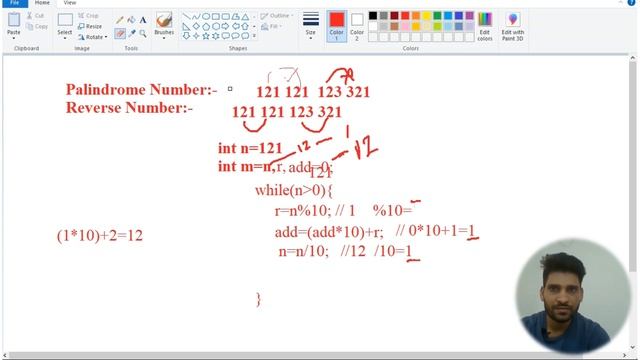640x360 pixels.
Task: Open the Rotate dropdown menu
Action: click(x=93, y=37)
